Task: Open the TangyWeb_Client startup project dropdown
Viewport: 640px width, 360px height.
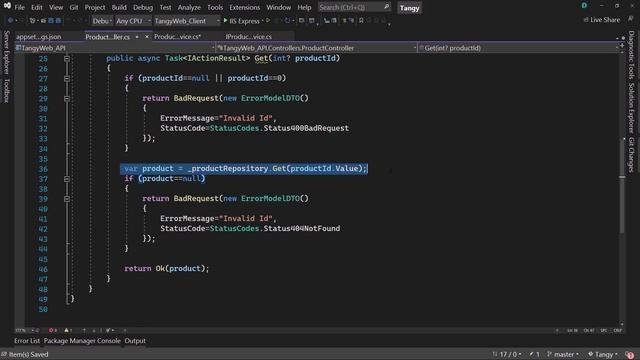Action: point(187,21)
